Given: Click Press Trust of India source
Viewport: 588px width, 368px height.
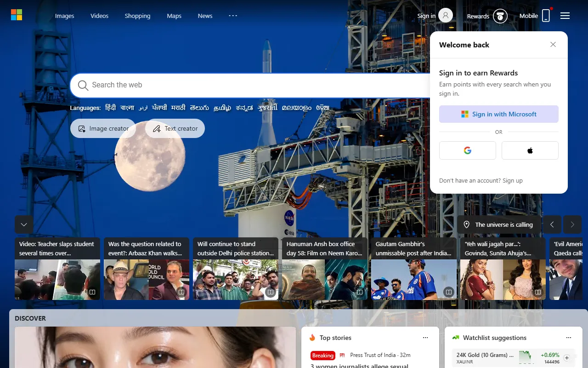Looking at the screenshot, I should point(373,355).
